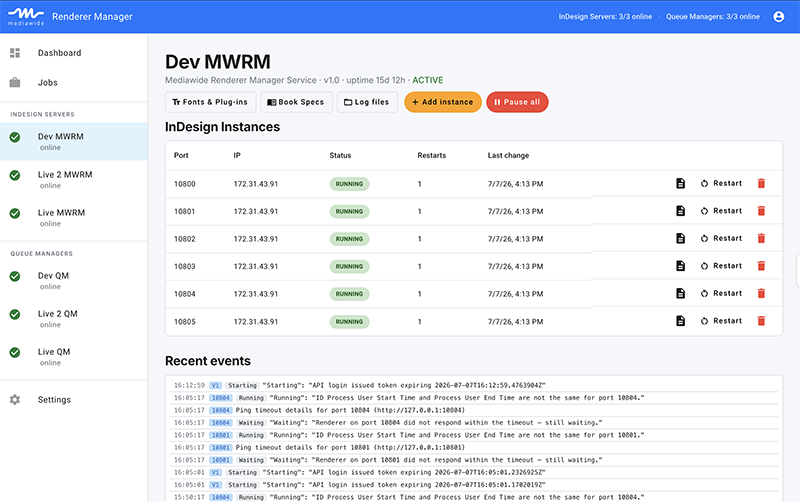Go to Jobs in sidebar
Image resolution: width=800 pixels, height=502 pixels.
(74, 82)
